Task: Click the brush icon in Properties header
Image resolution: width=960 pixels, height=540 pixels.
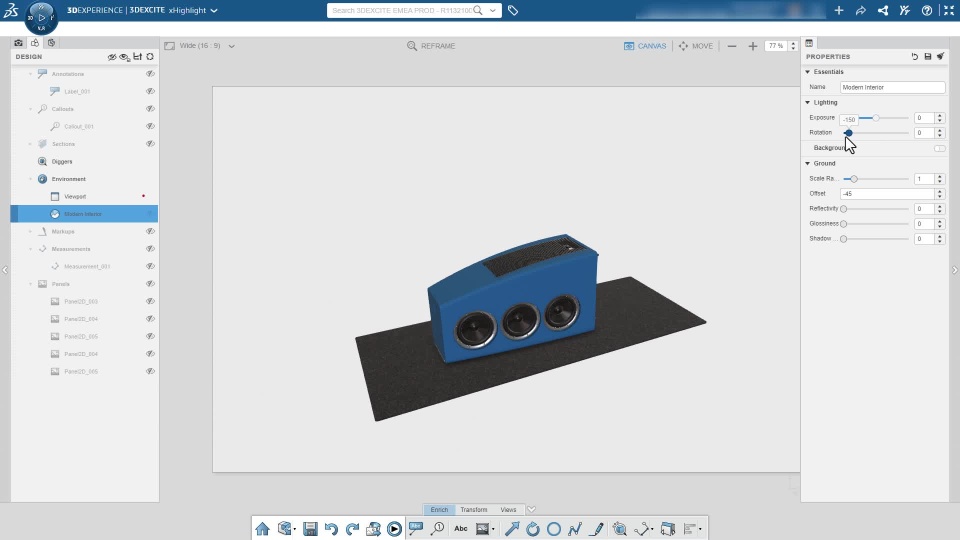Action: tap(940, 56)
